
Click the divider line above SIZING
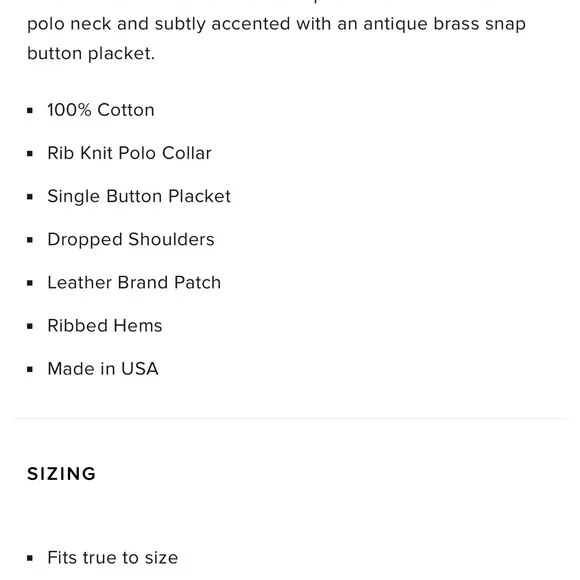pos(290,418)
